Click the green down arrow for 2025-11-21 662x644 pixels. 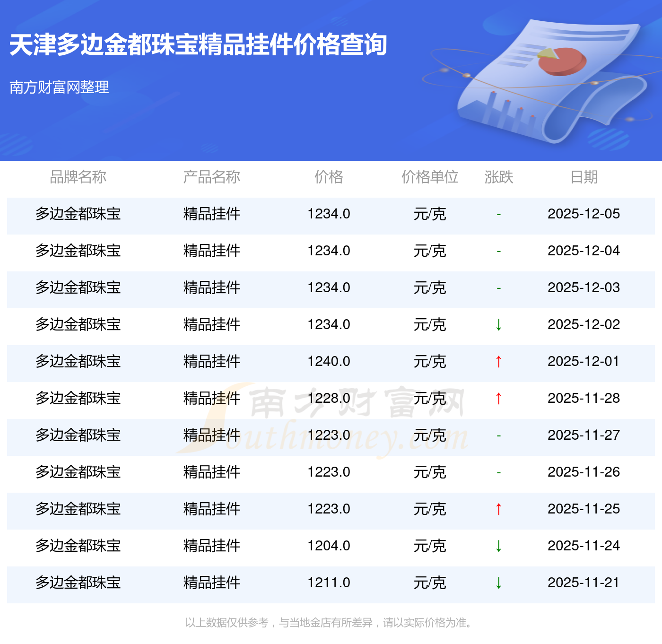coord(498,583)
